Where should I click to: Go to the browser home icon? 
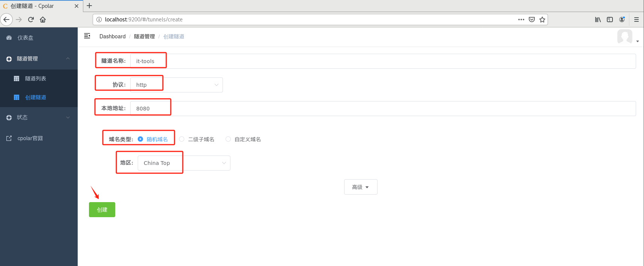43,20
